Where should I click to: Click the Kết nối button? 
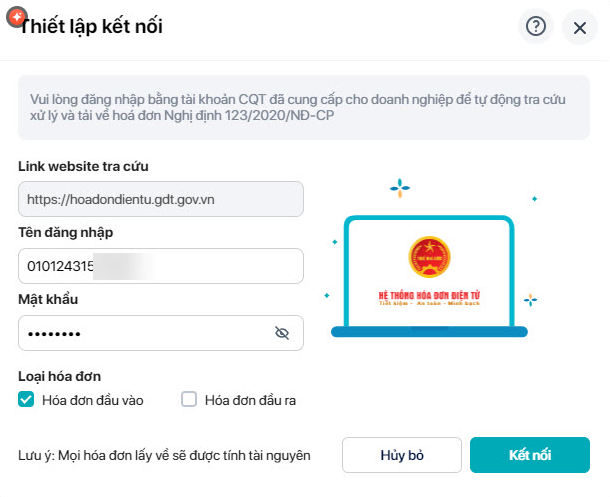tap(530, 455)
